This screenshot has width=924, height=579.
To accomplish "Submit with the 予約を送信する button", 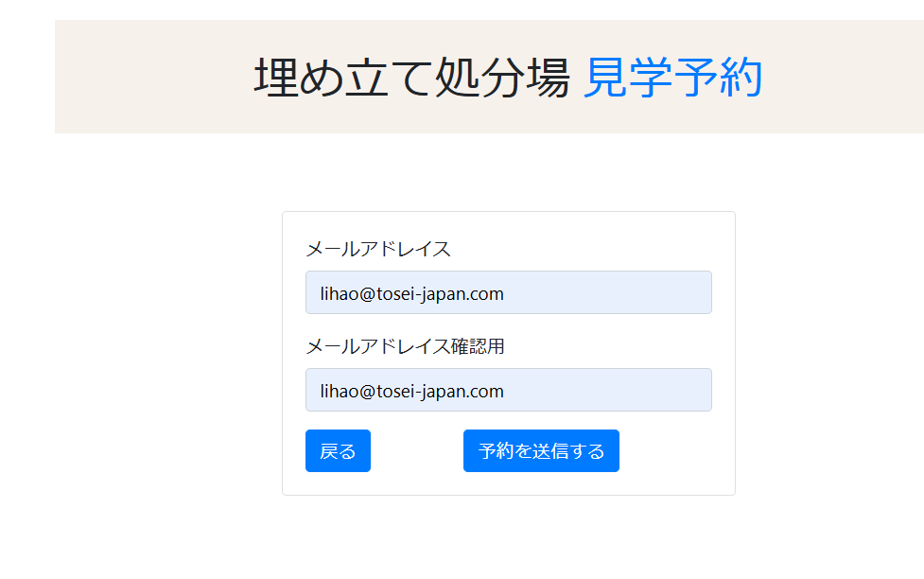I will pyautogui.click(x=541, y=450).
